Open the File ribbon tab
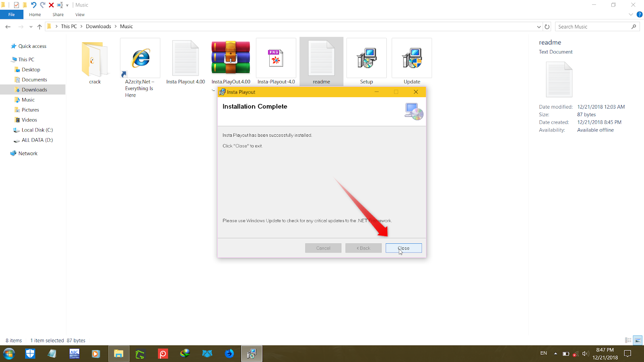 coord(12,14)
